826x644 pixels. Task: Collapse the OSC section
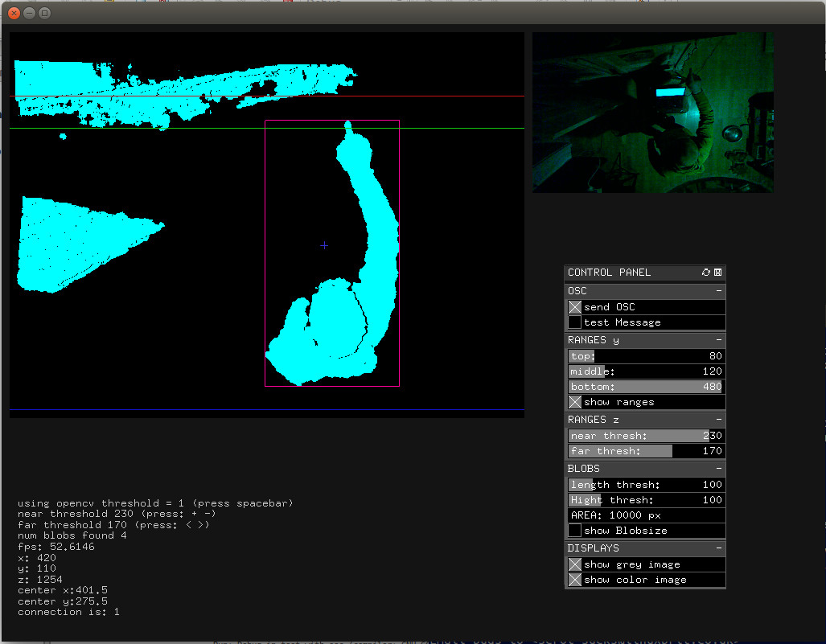pos(719,291)
